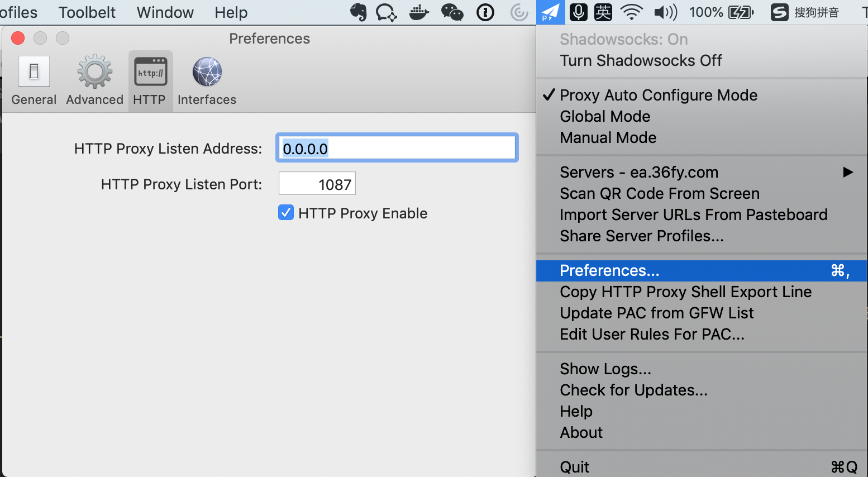Select Update PAC from GFW List
Image resolution: width=868 pixels, height=477 pixels.
(x=656, y=313)
